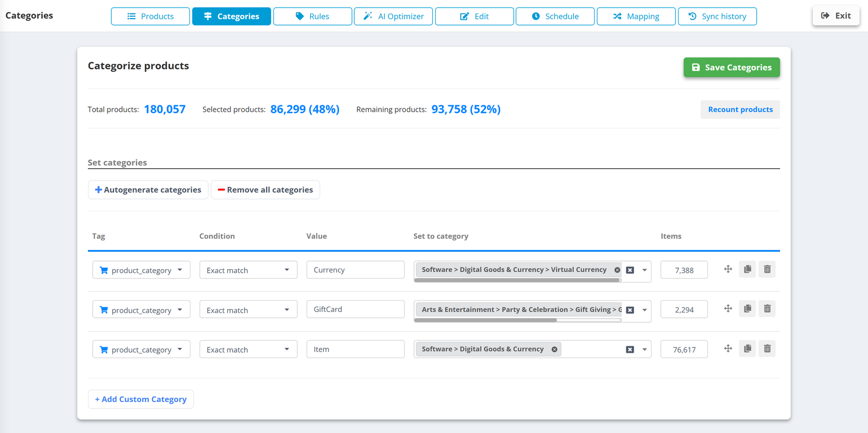Expand the category list arrow in the GiftCard row
Viewport: 868px width, 433px height.
[x=644, y=310]
